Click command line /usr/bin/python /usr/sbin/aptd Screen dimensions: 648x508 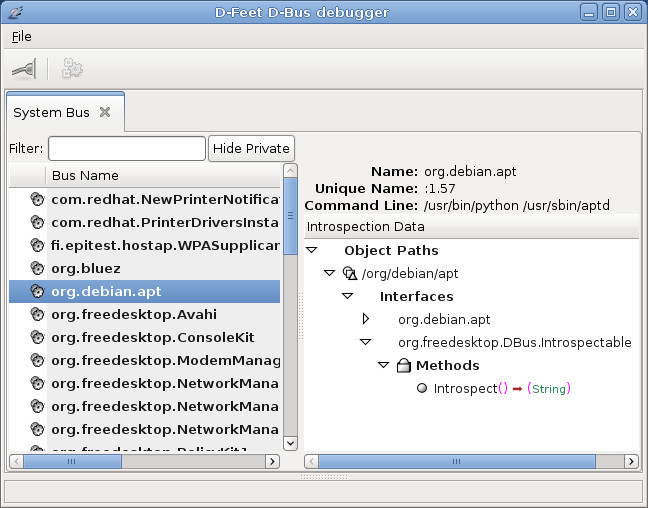click(517, 205)
